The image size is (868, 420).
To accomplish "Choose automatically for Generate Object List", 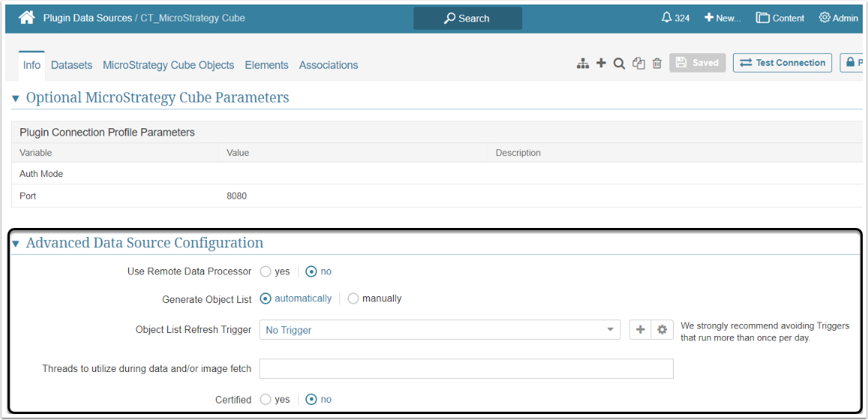I will click(x=265, y=298).
